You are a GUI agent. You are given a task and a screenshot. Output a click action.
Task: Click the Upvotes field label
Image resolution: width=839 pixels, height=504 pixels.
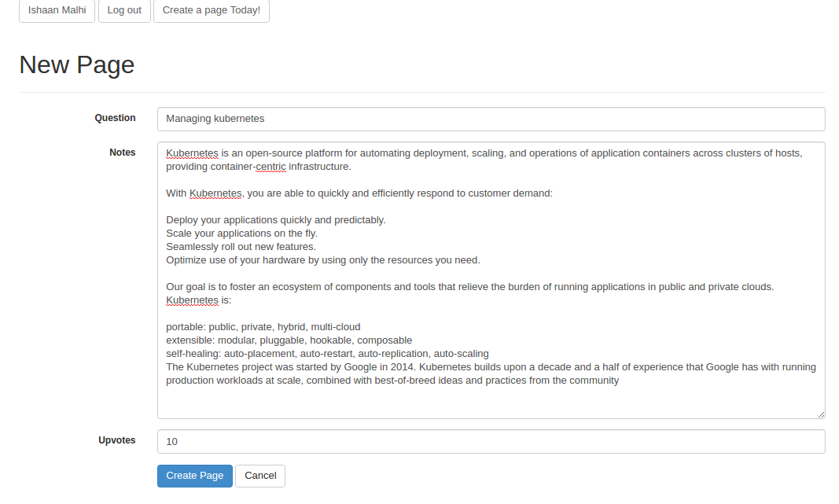tap(116, 440)
